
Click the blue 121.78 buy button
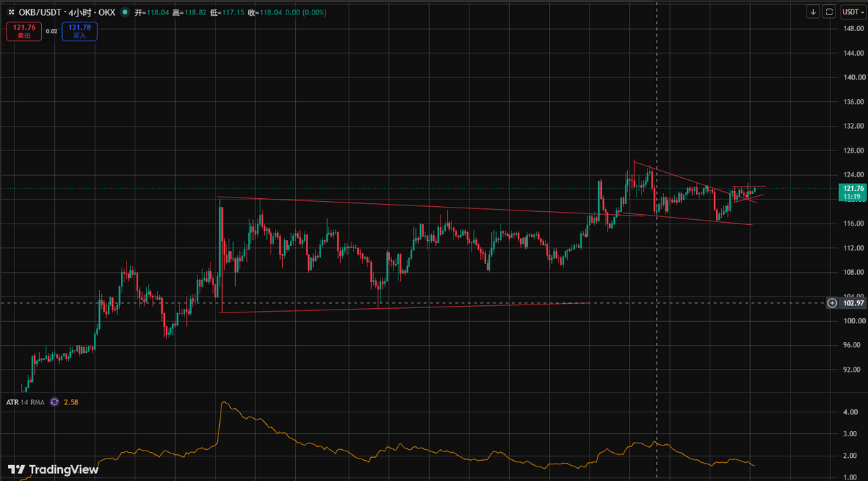[80, 31]
